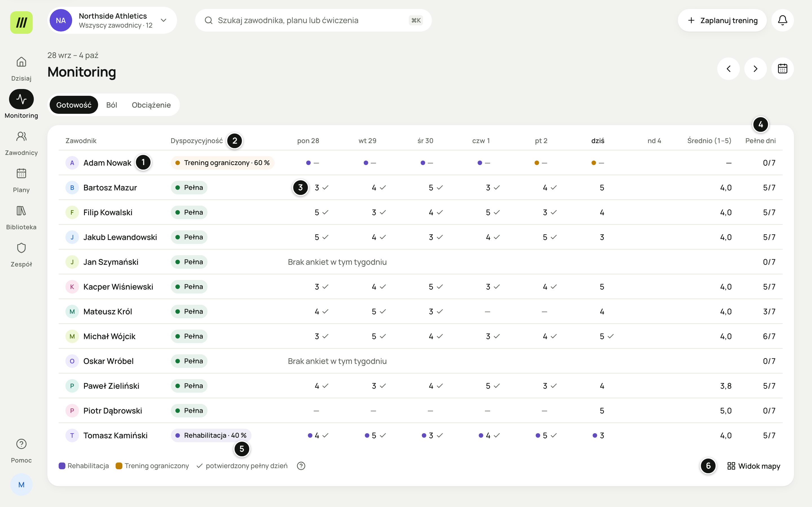Switch to the Ból tab

click(112, 105)
